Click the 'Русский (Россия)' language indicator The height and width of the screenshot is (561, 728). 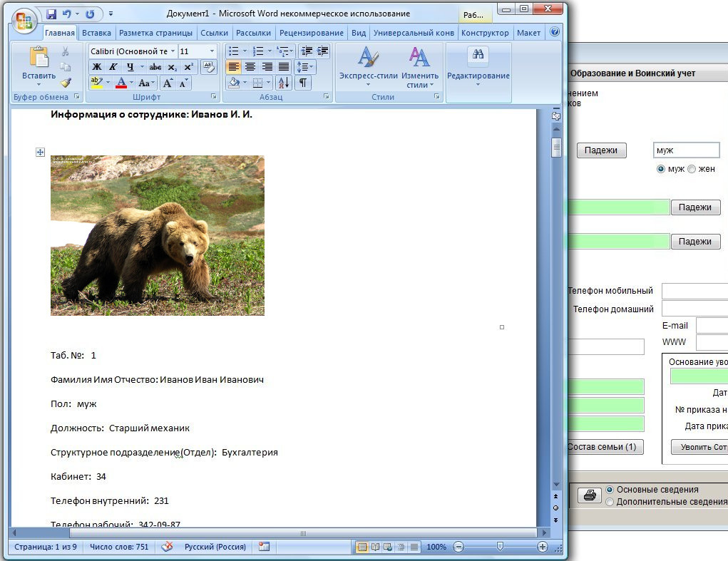(x=215, y=547)
